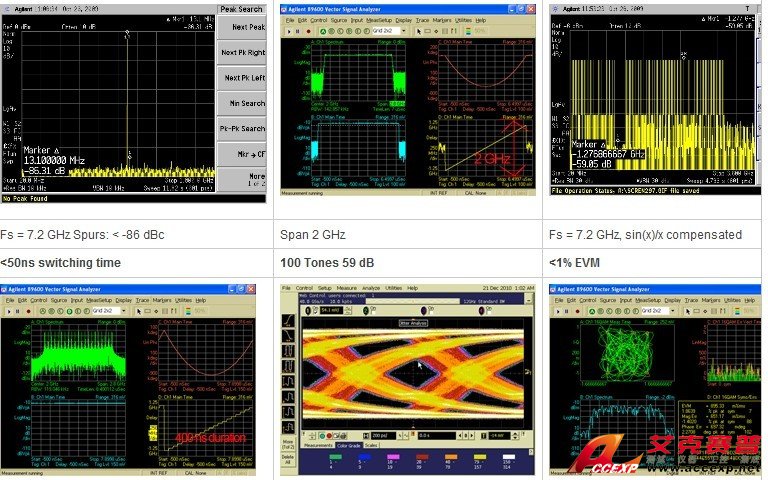Open the Grid 2x2 dropdown in the bottom-left analyzer
This screenshot has height=480, width=768.
click(x=110, y=311)
